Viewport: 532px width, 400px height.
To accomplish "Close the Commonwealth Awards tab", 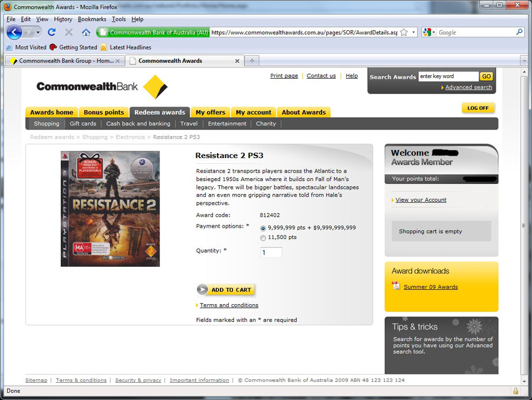I will pos(237,61).
